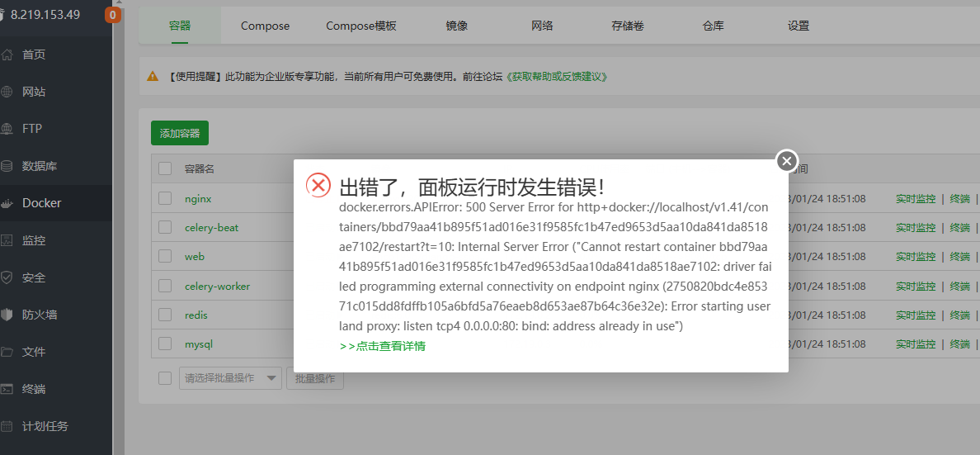
Task: Switch to the 仓库 tab
Action: pyautogui.click(x=713, y=26)
